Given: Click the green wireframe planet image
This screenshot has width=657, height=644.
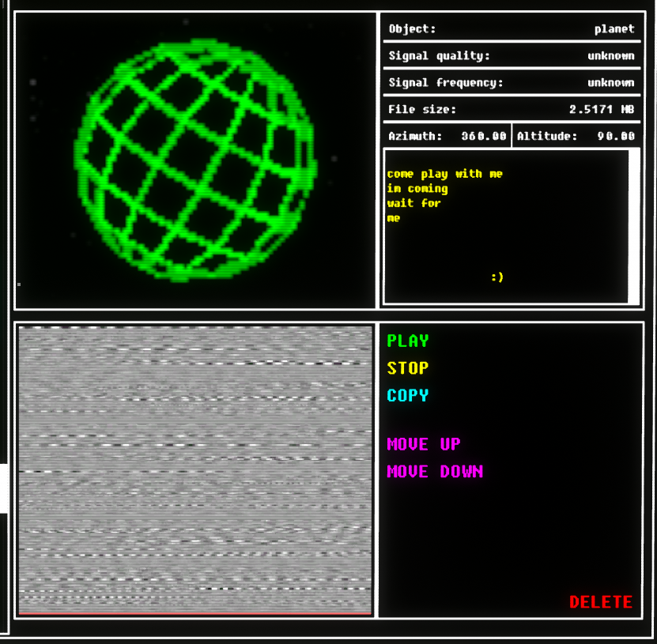Looking at the screenshot, I should coord(196,160).
